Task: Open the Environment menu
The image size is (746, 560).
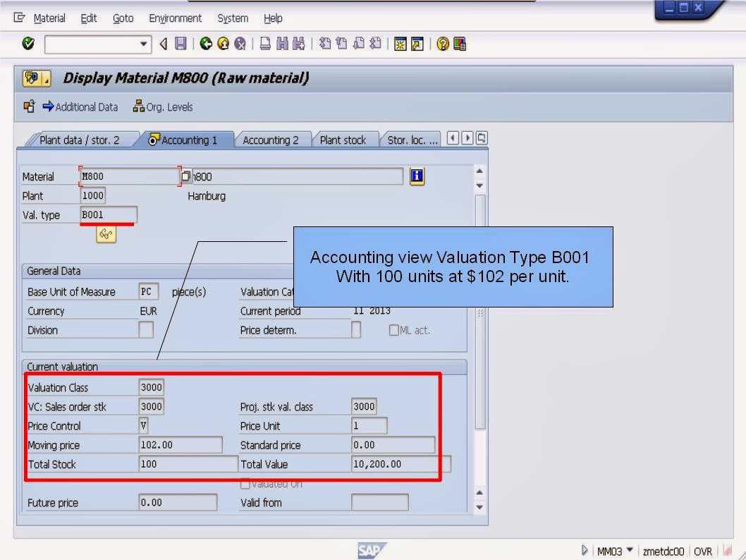Action: click(175, 18)
